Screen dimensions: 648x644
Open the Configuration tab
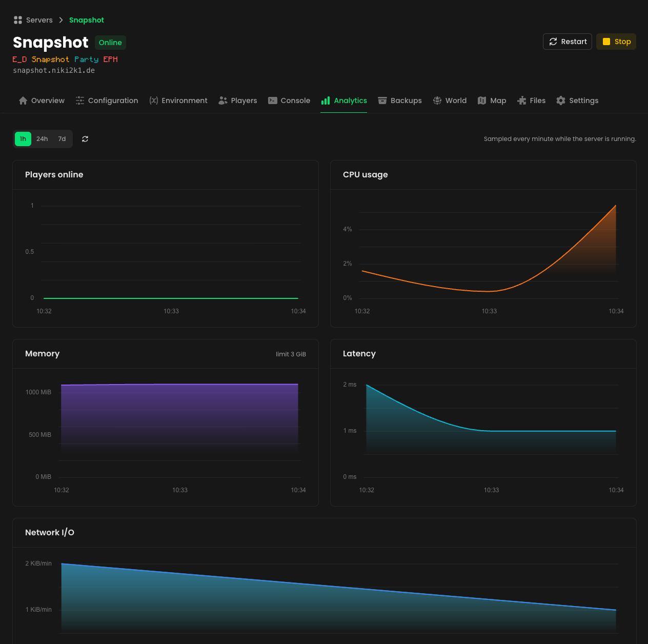pos(107,100)
